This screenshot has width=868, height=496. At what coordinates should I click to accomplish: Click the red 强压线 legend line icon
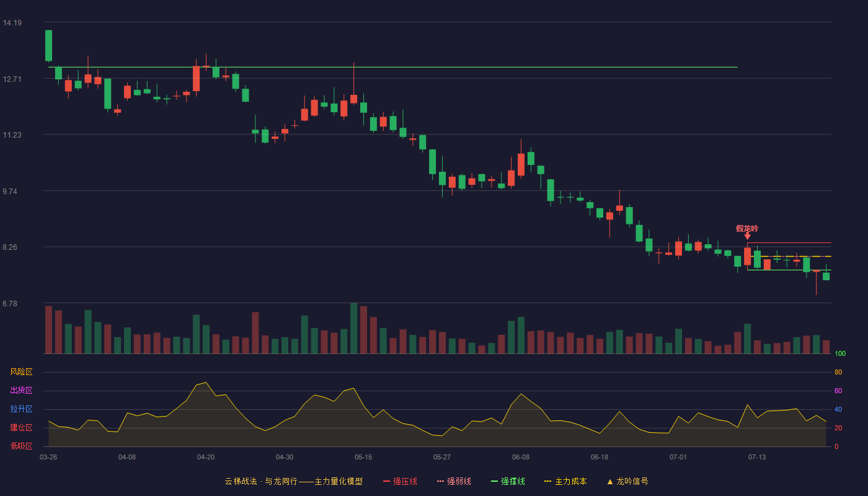(x=386, y=481)
